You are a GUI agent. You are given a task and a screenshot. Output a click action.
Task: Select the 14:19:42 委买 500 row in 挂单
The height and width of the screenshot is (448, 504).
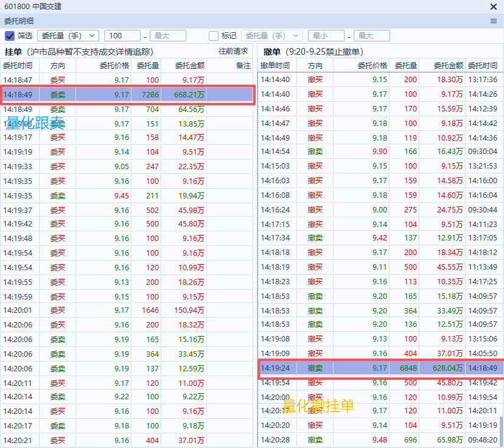point(127,223)
